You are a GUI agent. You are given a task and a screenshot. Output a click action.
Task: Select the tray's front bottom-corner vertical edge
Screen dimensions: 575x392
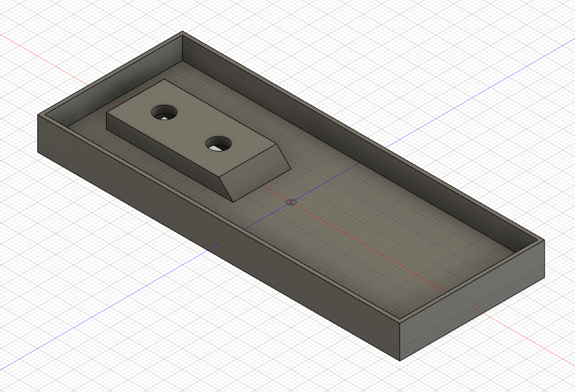tap(400, 341)
